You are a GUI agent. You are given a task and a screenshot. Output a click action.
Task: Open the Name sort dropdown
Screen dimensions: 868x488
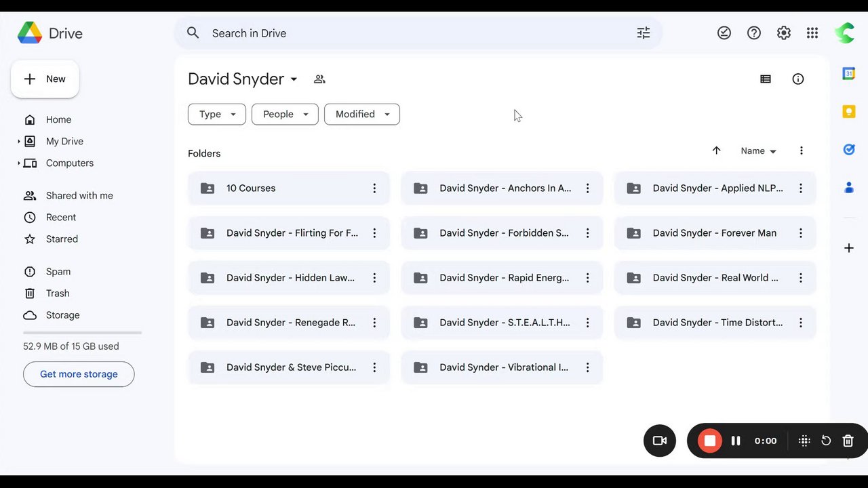tap(758, 151)
